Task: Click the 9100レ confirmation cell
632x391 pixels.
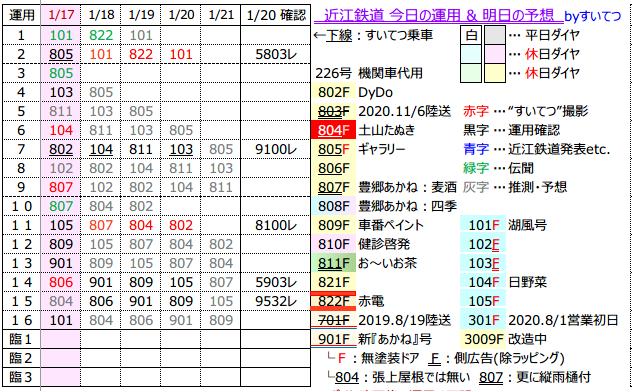Action: [276, 149]
